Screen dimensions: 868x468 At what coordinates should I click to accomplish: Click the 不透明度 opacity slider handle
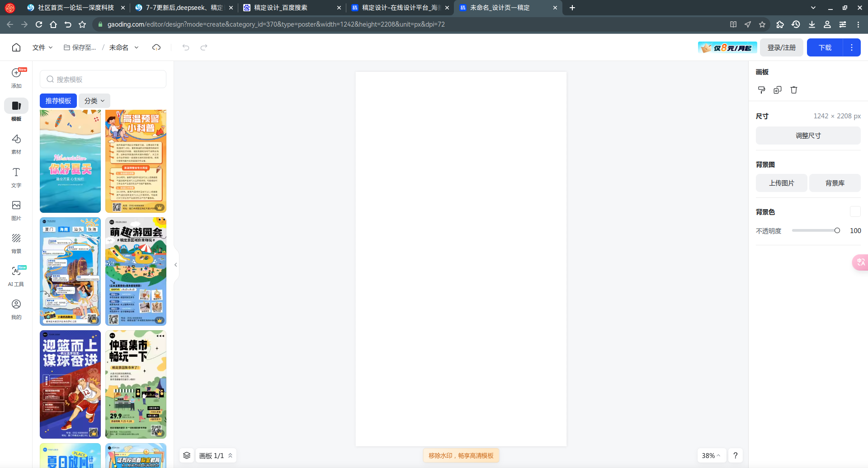pyautogui.click(x=837, y=230)
